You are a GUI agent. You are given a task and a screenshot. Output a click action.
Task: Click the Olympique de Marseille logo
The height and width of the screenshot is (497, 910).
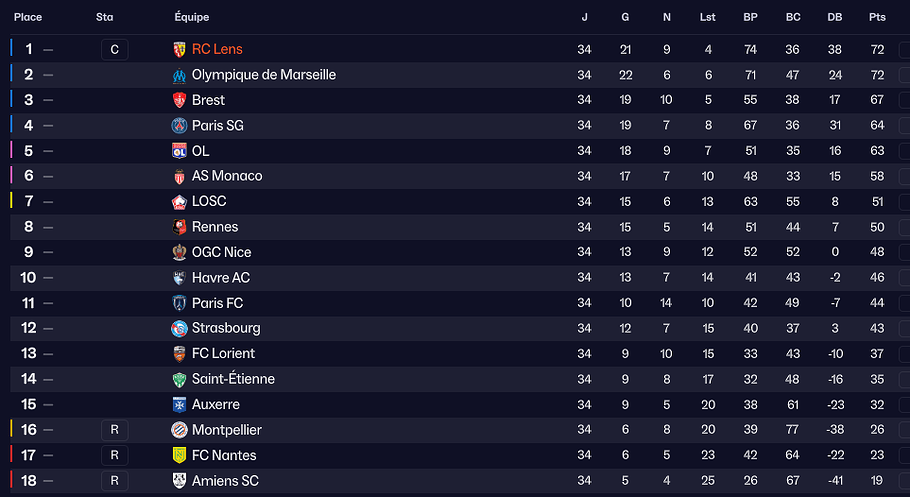(180, 75)
